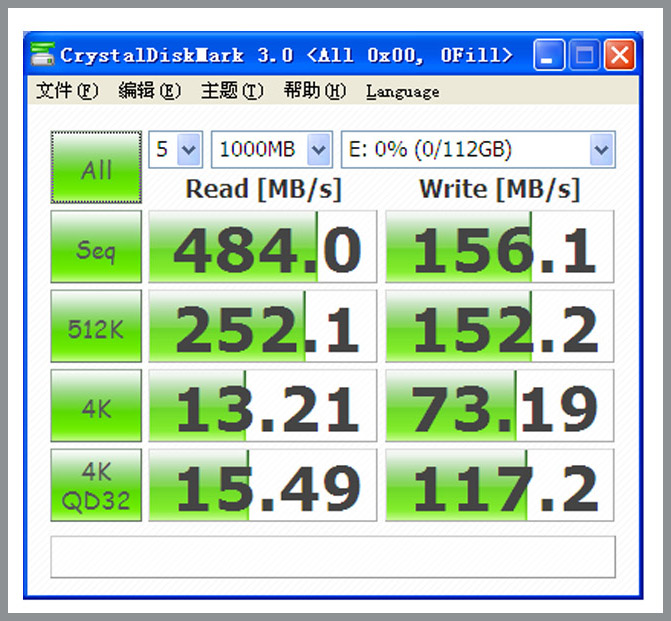Open the 帮助(H) menu
Image resolution: width=671 pixels, height=621 pixels.
pos(315,91)
